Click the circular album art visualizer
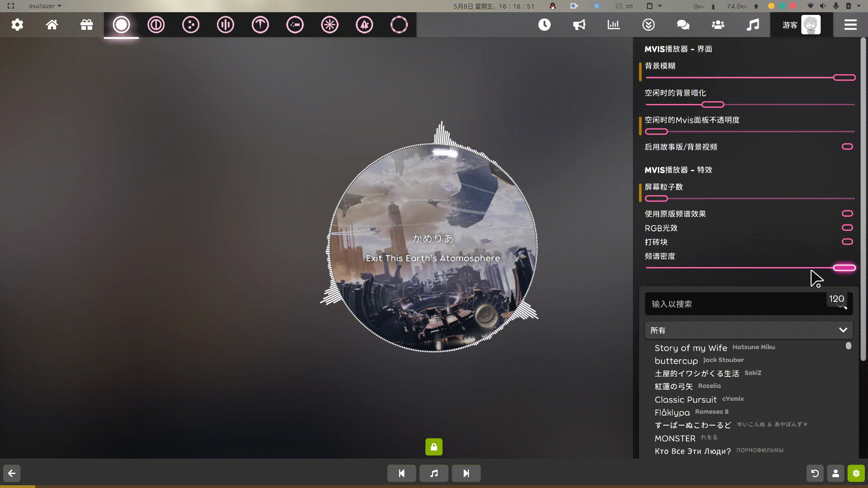Viewport: 868px width, 488px height. pos(433,248)
